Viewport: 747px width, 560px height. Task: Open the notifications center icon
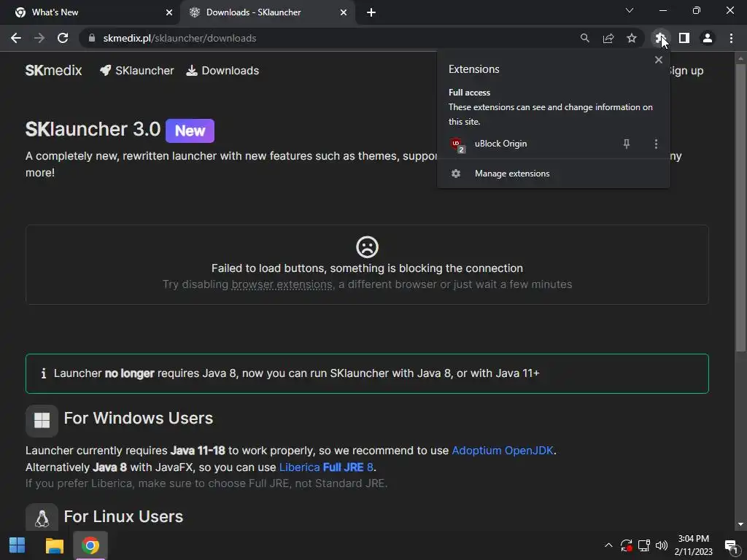click(x=732, y=545)
